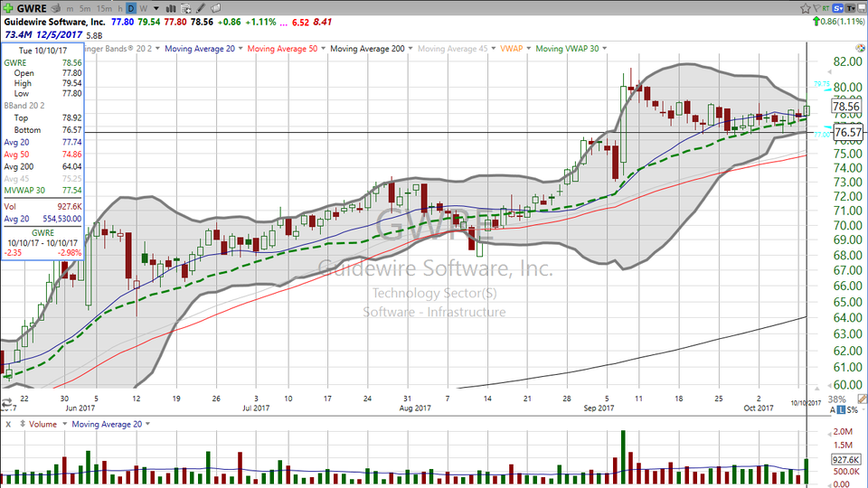
Task: Open the VWAP dropdown arrow
Action: [529, 49]
